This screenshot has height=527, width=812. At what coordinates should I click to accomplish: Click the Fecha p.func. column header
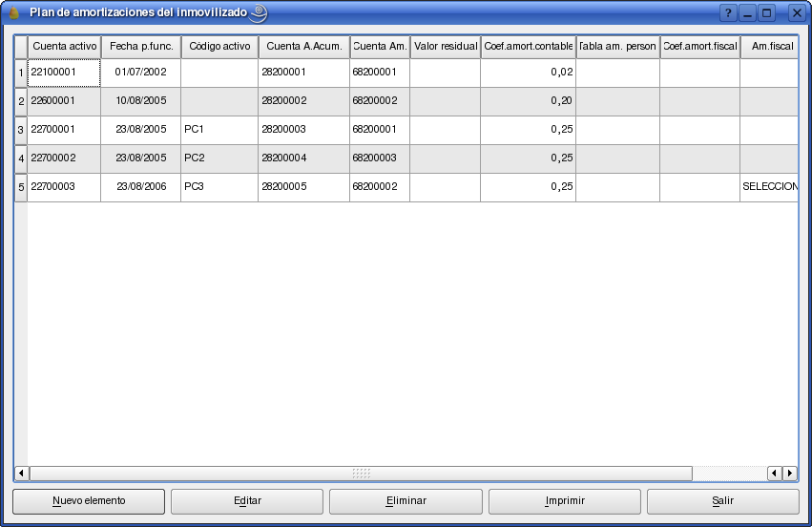(141, 47)
